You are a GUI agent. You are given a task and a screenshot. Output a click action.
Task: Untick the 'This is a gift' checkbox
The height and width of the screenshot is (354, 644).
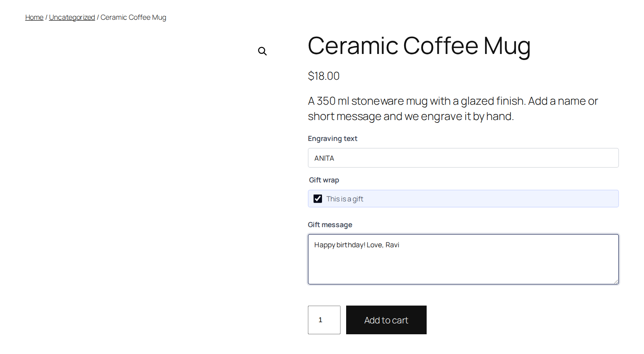(x=318, y=199)
